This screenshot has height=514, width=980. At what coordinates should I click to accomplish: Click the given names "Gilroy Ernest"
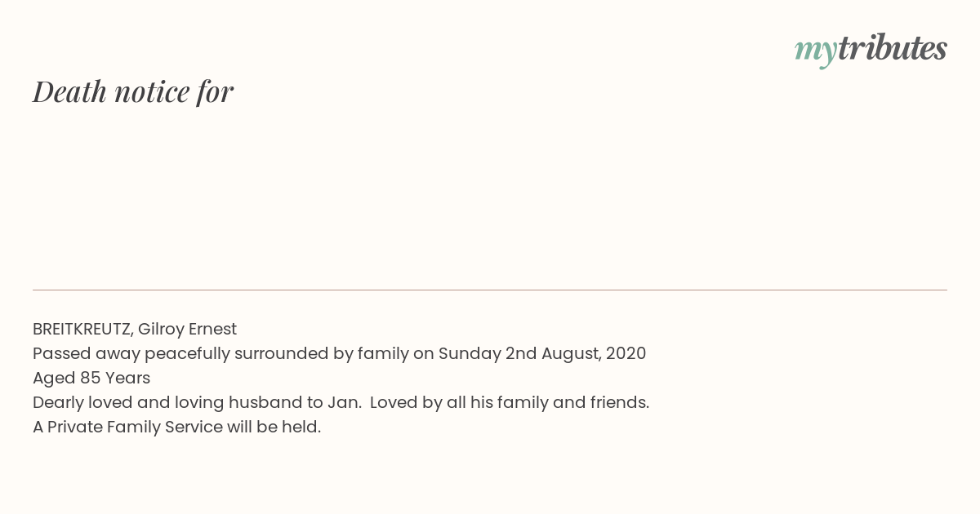pyautogui.click(x=187, y=329)
